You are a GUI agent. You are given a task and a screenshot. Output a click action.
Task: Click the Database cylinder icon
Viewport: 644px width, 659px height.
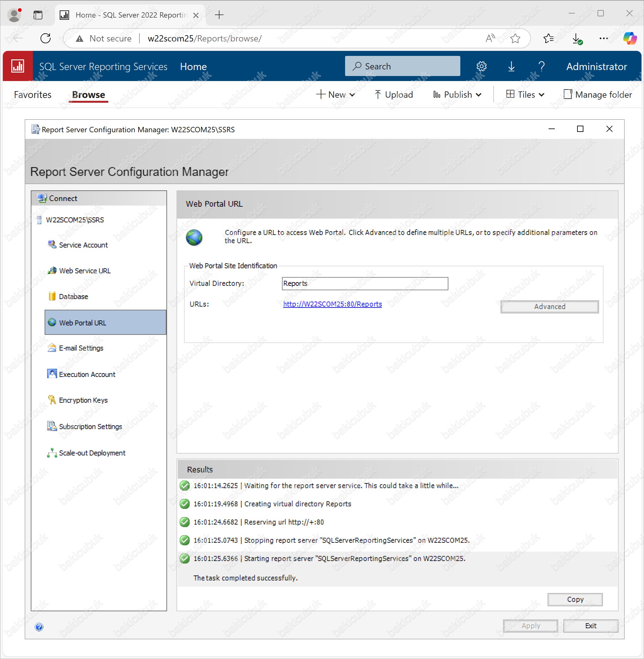click(52, 296)
